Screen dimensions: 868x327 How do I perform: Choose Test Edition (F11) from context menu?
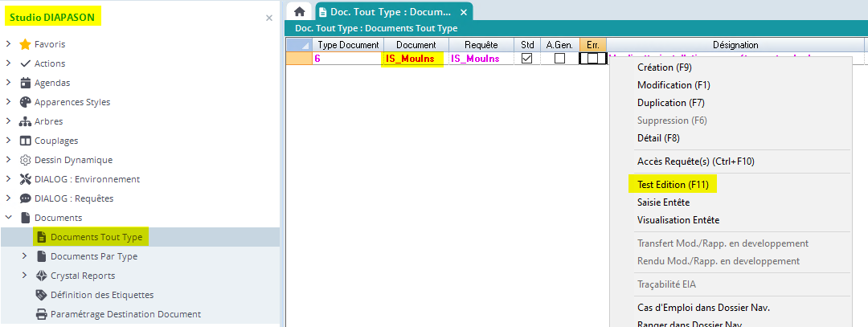[x=672, y=185]
